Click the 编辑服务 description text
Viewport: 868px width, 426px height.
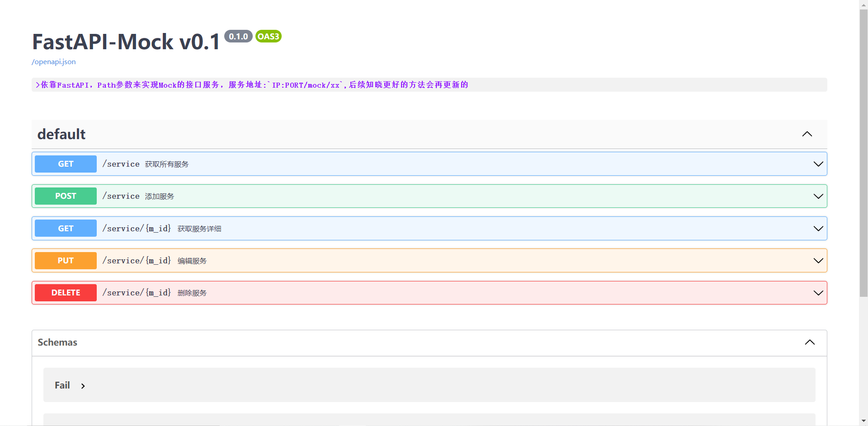click(x=192, y=261)
